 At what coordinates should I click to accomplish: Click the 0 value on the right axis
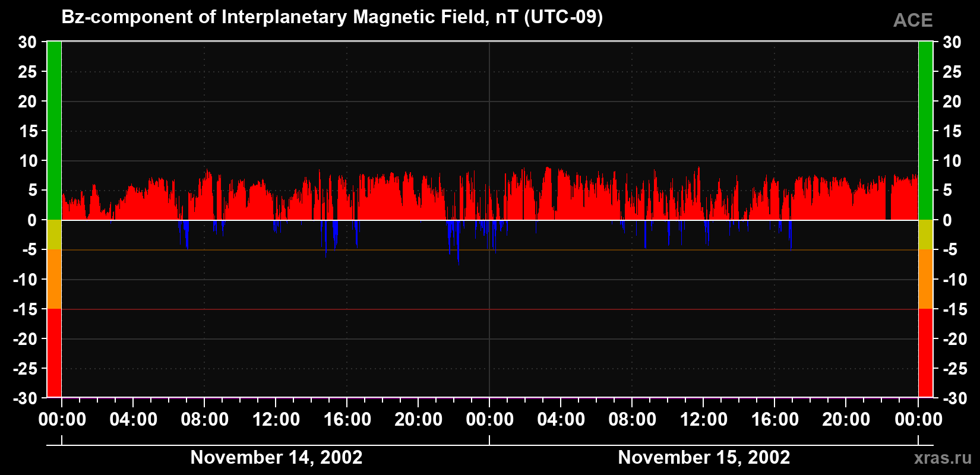pyautogui.click(x=947, y=220)
